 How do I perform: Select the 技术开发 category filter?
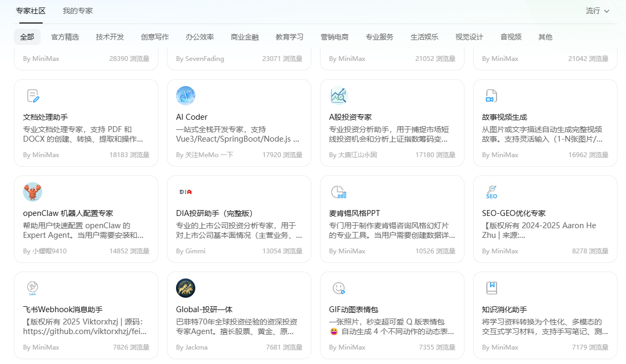click(x=110, y=37)
